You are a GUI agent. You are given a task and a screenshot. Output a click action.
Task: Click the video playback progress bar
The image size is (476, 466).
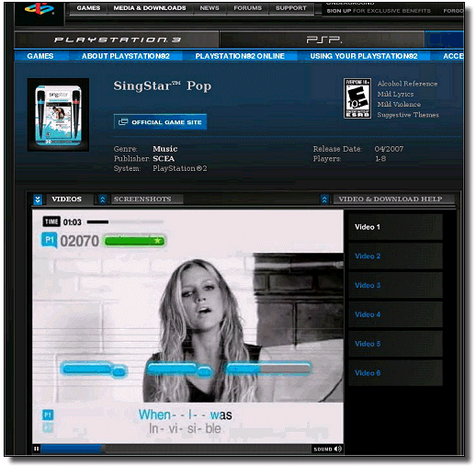coord(176,449)
